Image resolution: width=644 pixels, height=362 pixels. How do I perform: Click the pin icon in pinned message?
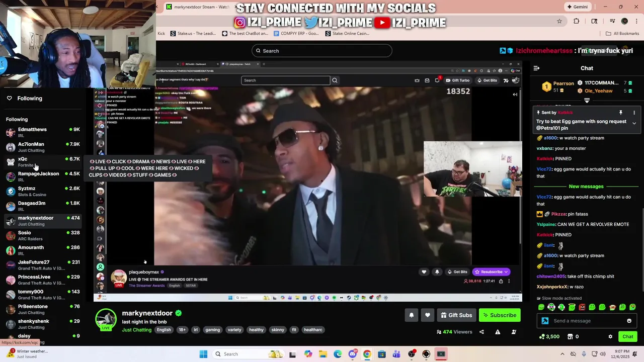click(x=620, y=113)
